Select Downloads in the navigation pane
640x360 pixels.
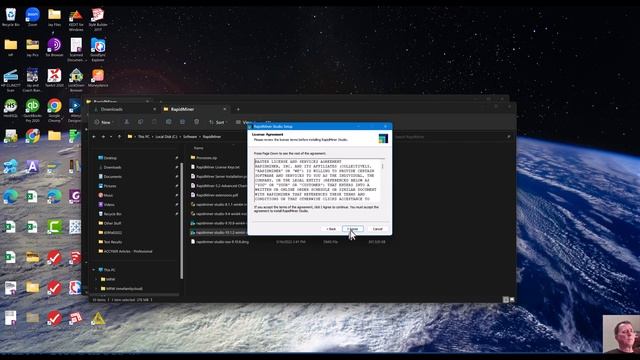[x=112, y=167]
